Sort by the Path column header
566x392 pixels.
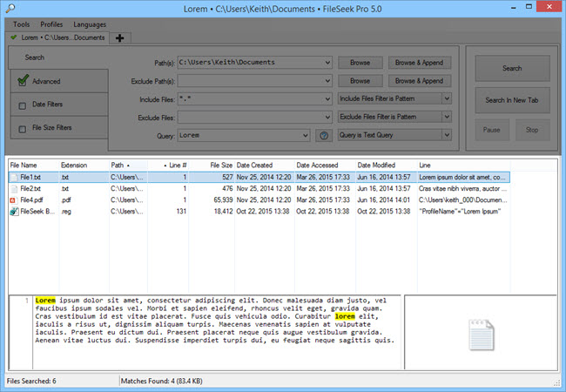tap(128, 166)
